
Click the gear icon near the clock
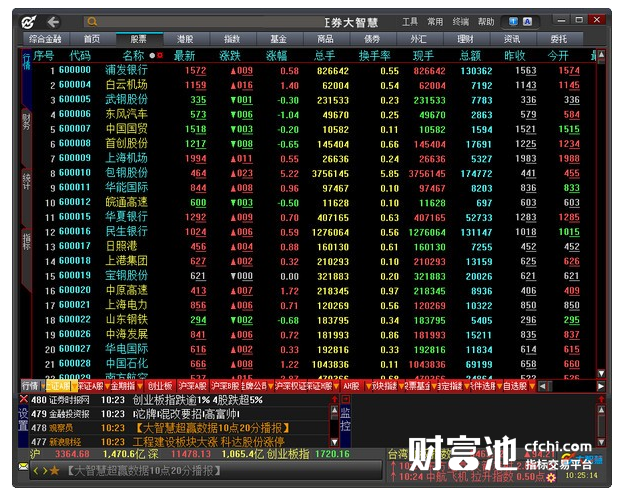click(x=551, y=477)
